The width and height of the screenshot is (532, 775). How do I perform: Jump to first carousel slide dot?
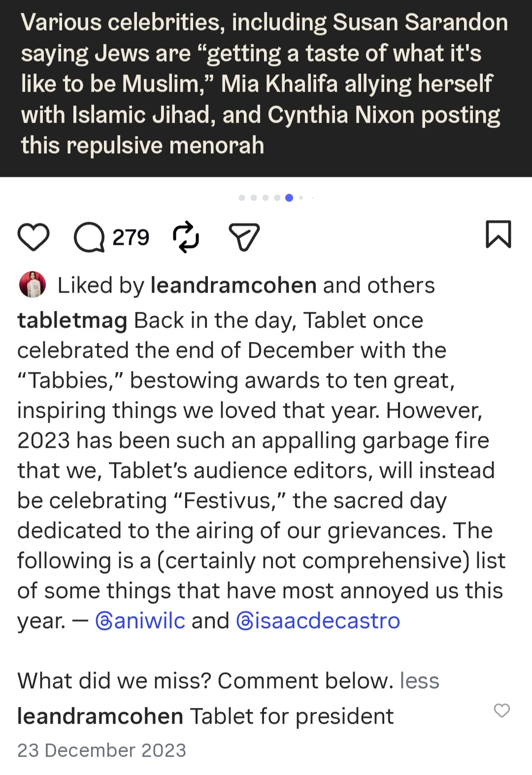pos(241,198)
